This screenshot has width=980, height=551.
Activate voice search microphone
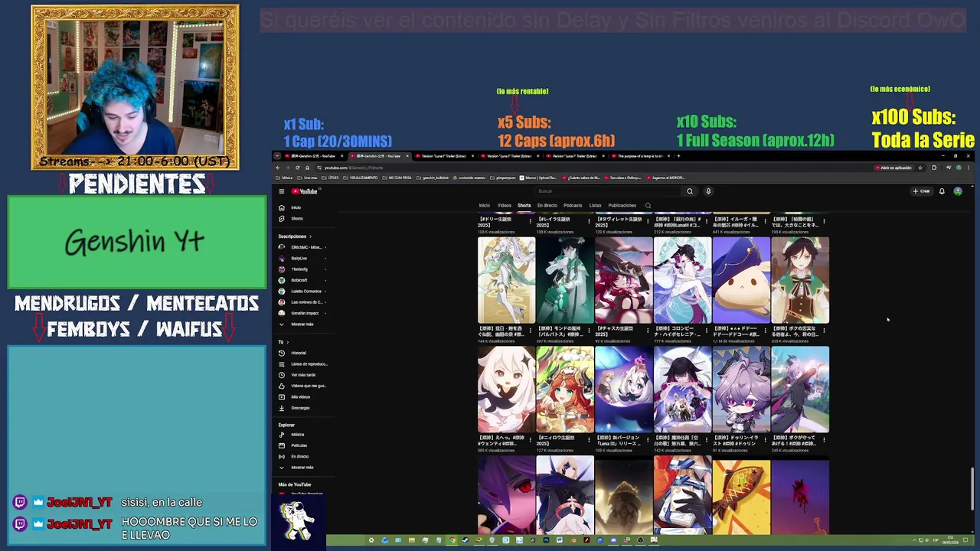(x=708, y=191)
